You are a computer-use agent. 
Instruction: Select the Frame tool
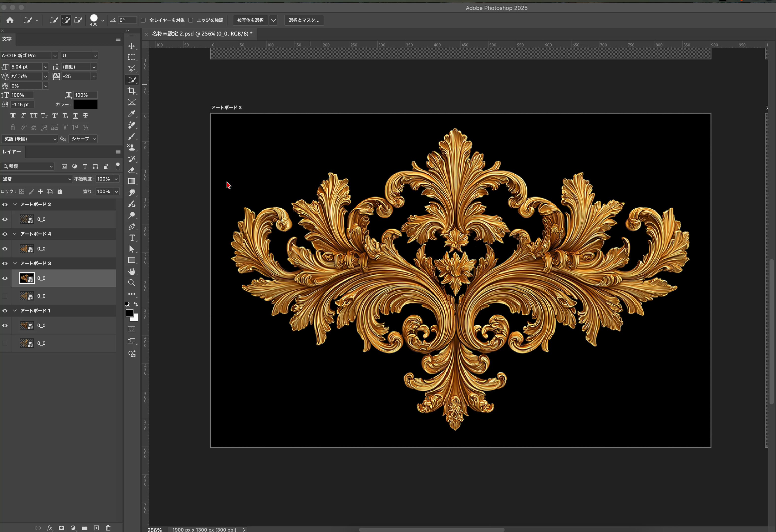click(x=132, y=102)
